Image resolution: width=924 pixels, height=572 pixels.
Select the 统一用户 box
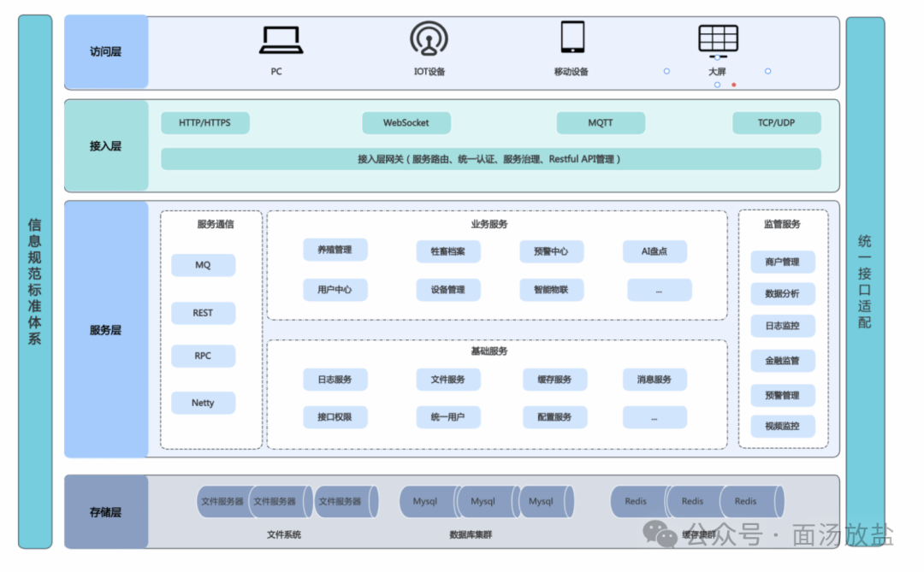tap(447, 417)
